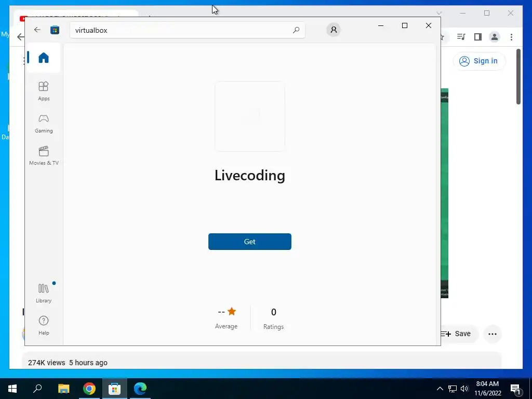Open File Explorer from taskbar
The width and height of the screenshot is (532, 399).
63,389
